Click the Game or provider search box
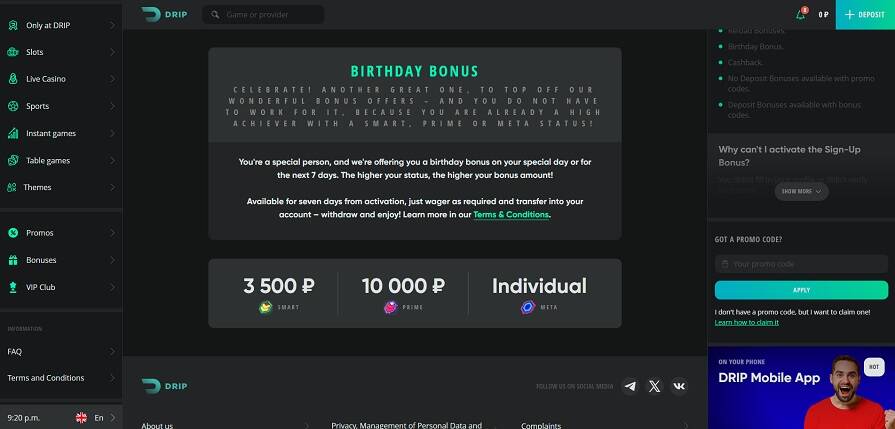This screenshot has width=895, height=429. 263,15
